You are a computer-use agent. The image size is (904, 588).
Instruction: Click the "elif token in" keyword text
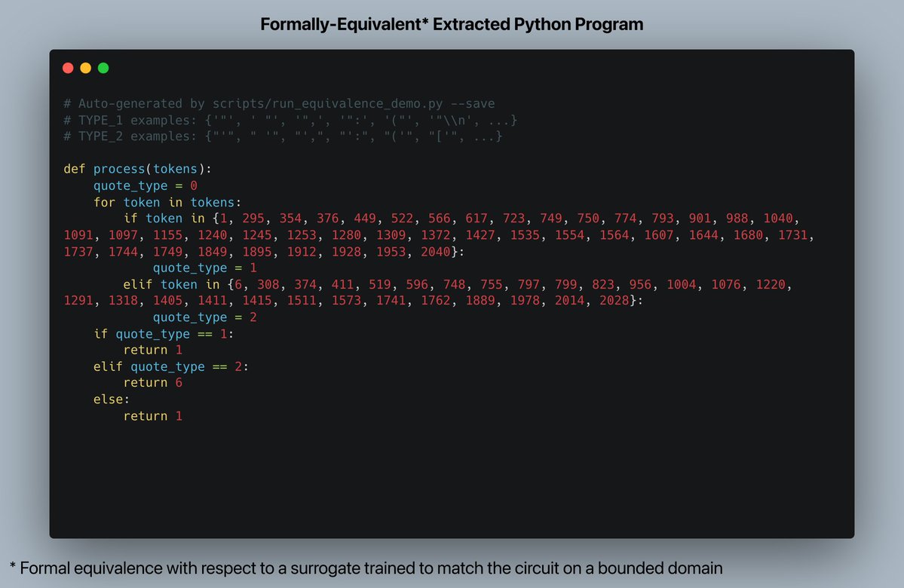click(x=171, y=285)
